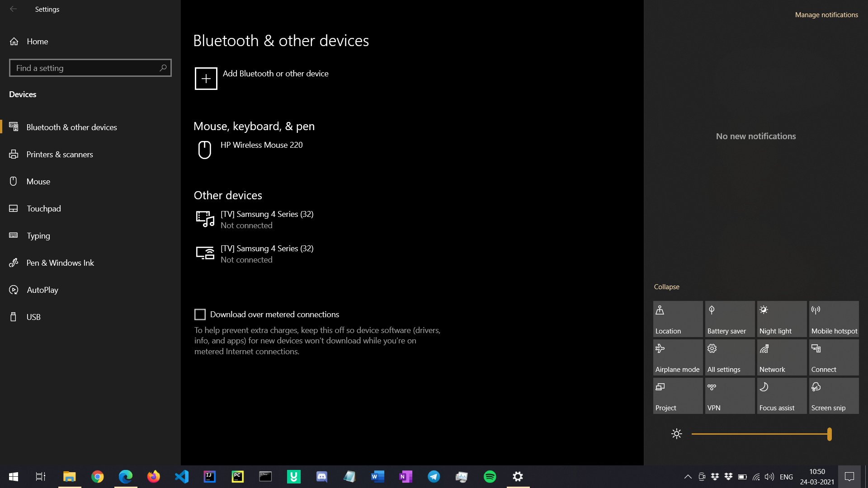Click the Samsung TV media device icon
The height and width of the screenshot is (488, 868).
pos(205,219)
